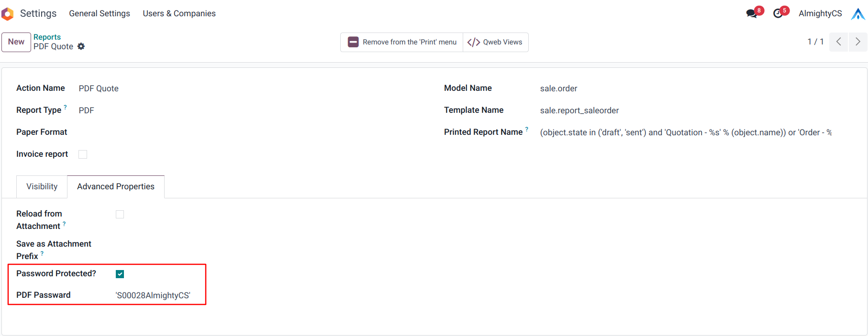Click the AlmightyCS user avatar icon
Screen dimensions: 868x336
(858, 14)
